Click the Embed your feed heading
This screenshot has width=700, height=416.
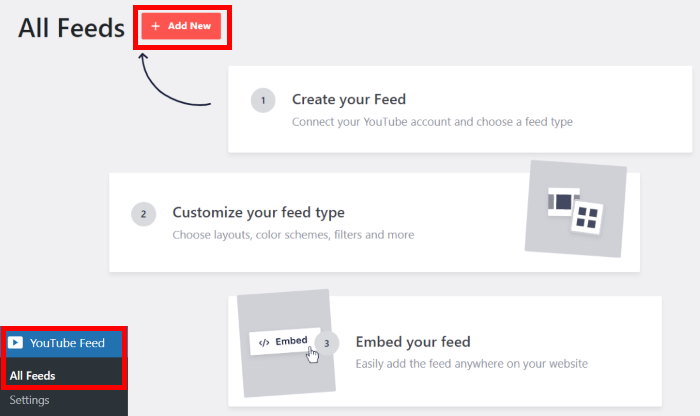pos(413,342)
